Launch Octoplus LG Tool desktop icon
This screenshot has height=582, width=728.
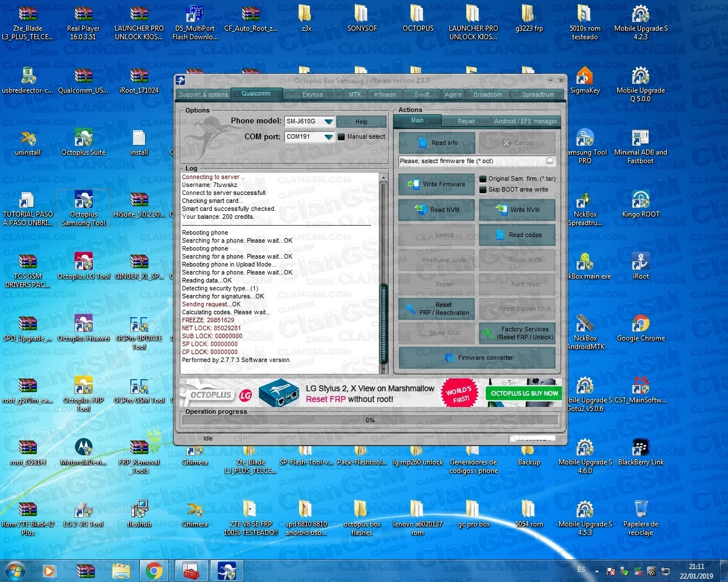(x=84, y=266)
